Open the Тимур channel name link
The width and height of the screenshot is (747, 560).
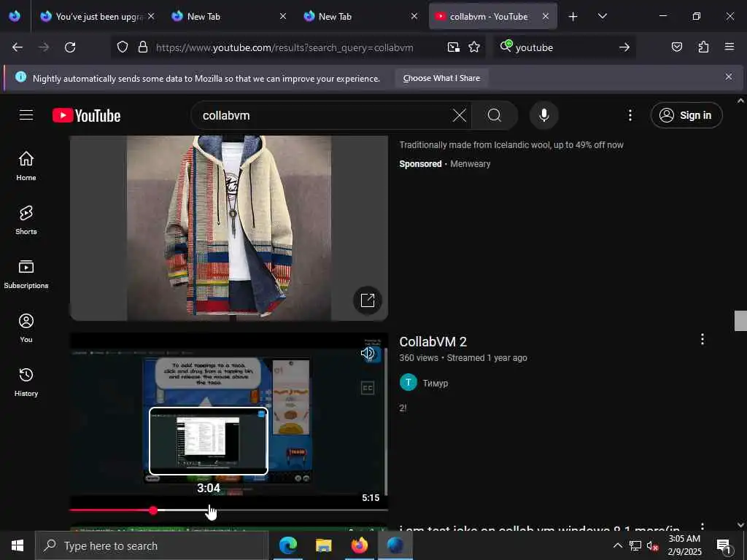pyautogui.click(x=436, y=383)
